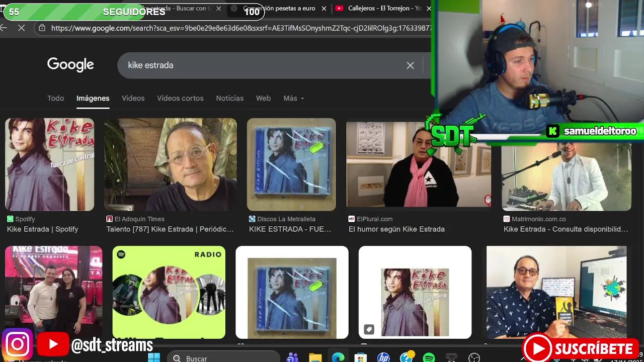
Task: Click the browser address bar URL
Action: pos(240,28)
